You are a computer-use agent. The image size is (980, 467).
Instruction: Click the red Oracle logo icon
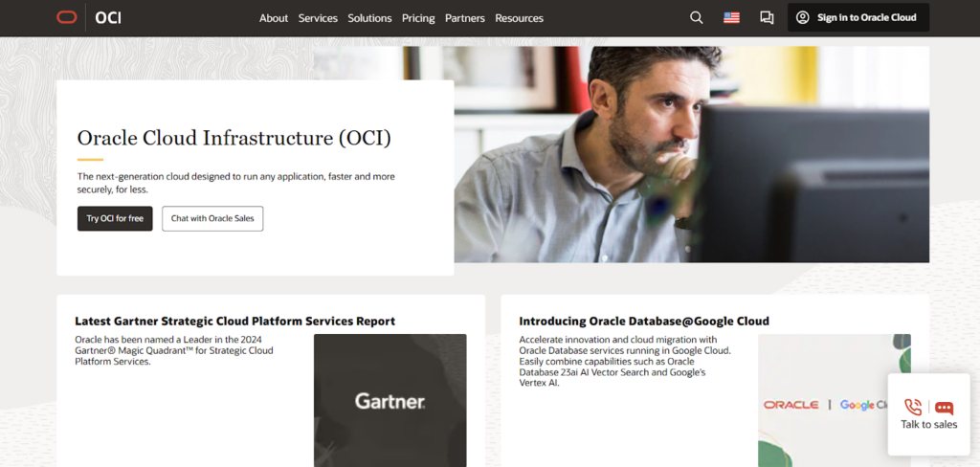tap(66, 17)
